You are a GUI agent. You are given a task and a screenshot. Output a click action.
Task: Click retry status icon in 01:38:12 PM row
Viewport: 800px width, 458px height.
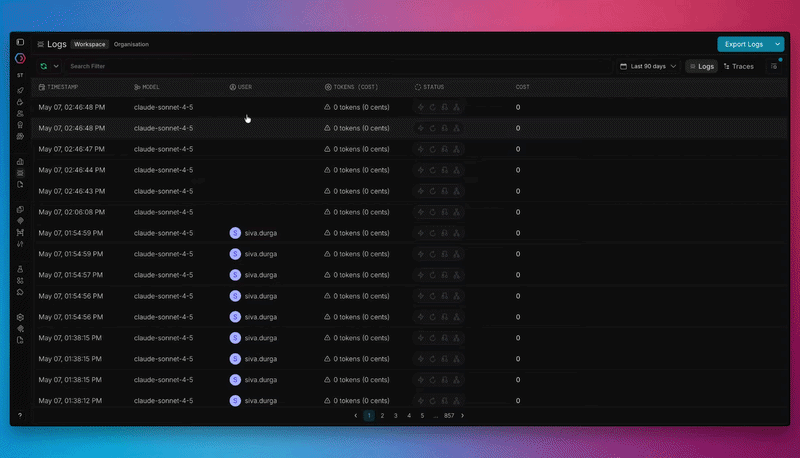point(433,401)
